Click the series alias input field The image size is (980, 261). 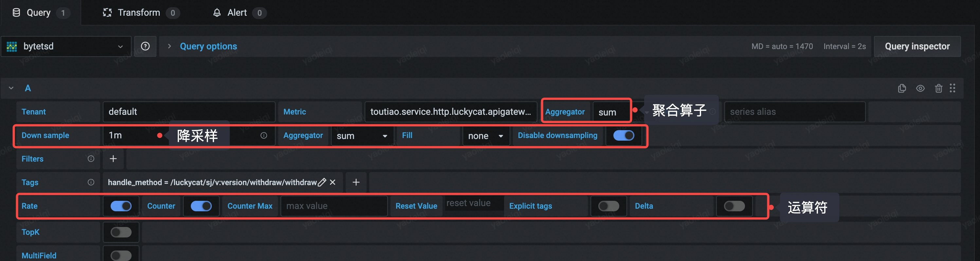(x=794, y=112)
